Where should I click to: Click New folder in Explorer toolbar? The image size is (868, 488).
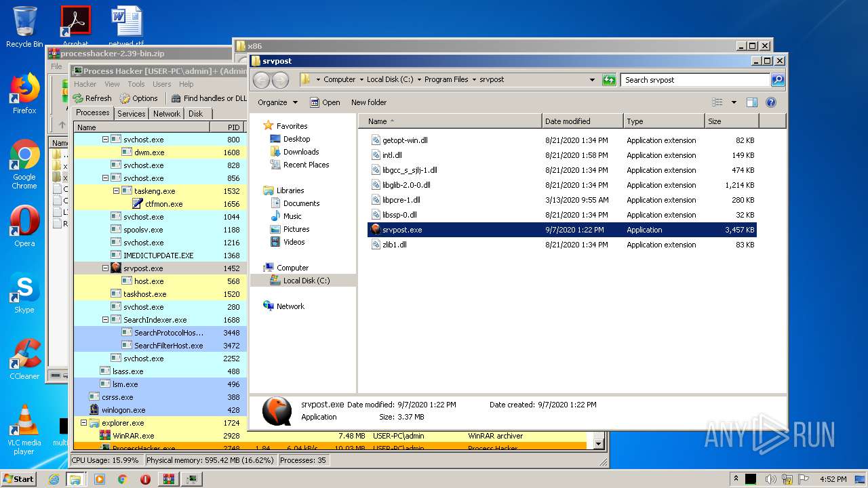pos(369,102)
